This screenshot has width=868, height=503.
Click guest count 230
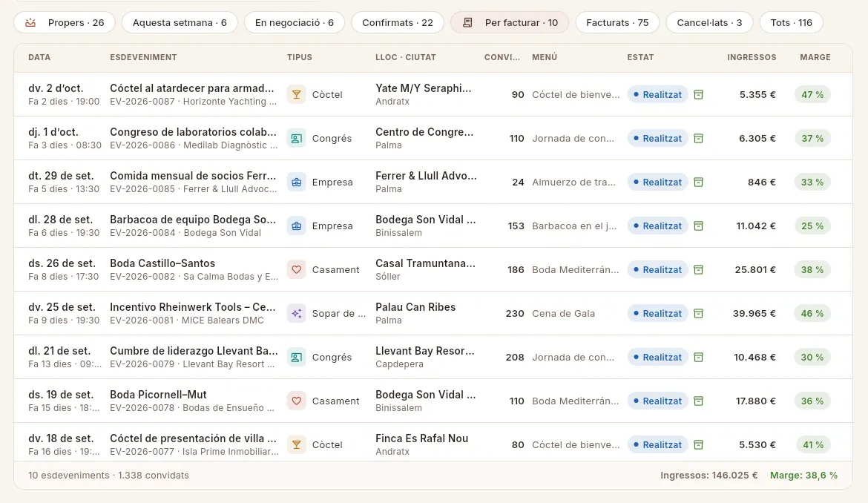pyautogui.click(x=515, y=313)
